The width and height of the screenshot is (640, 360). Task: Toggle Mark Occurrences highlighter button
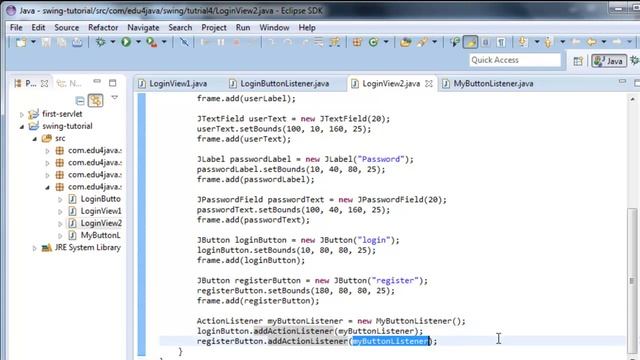tap(470, 42)
